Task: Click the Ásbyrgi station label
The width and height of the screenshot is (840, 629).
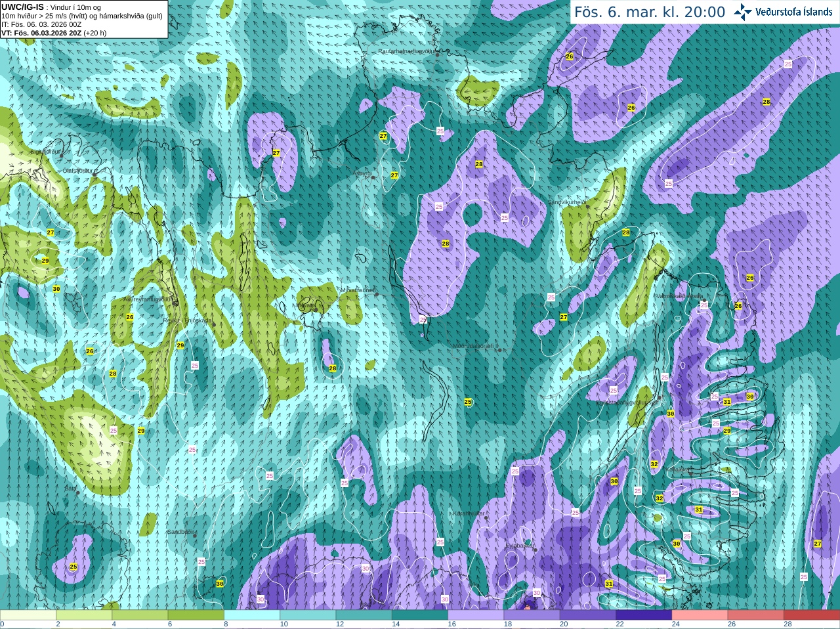Action: [362, 173]
